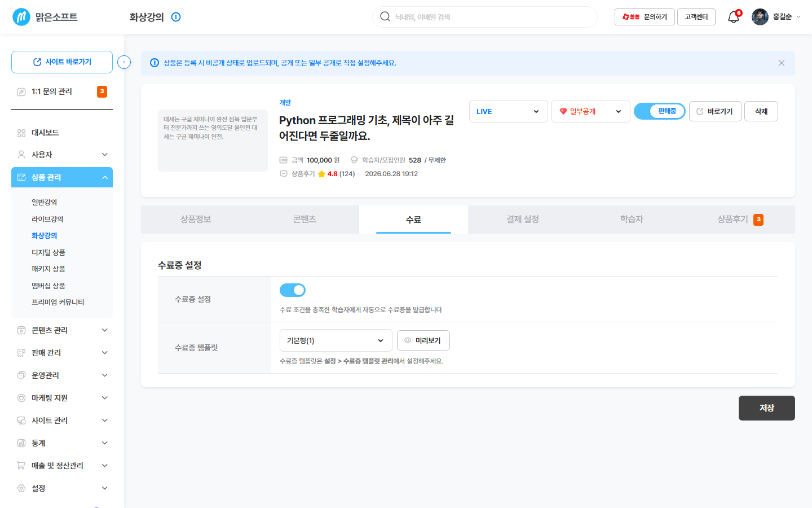Click the 상품 관리 menu icon

point(21,177)
